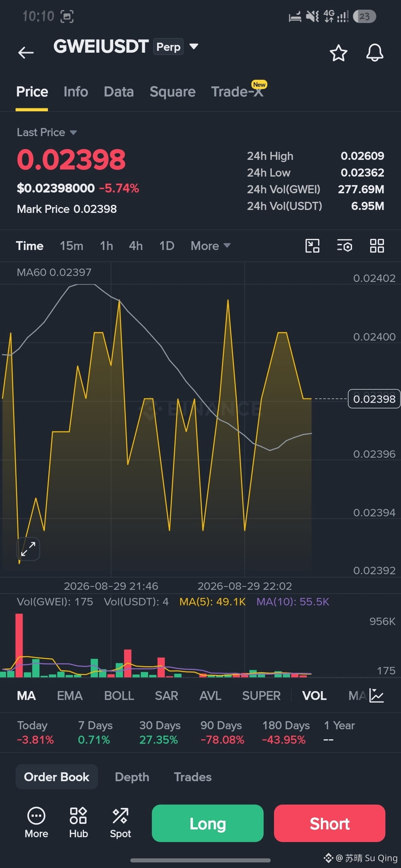
Task: Open the Hub icon
Action: tap(78, 823)
